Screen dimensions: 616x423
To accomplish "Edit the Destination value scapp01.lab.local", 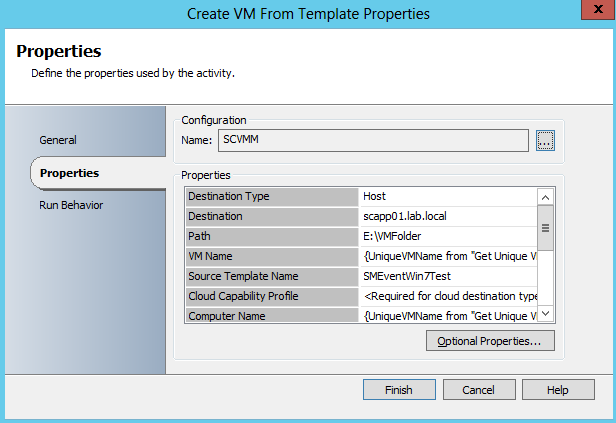I will [x=447, y=216].
